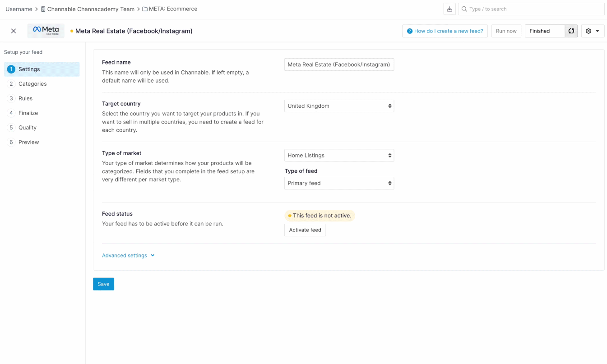Viewport: 607px width, 364px height.
Task: Click the Feed name input field
Action: [339, 65]
